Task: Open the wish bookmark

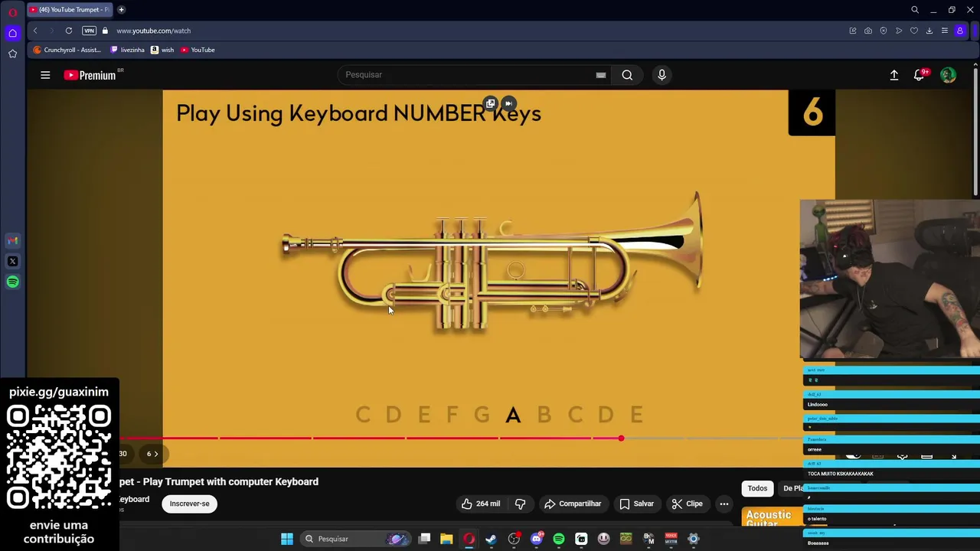Action: pos(162,50)
